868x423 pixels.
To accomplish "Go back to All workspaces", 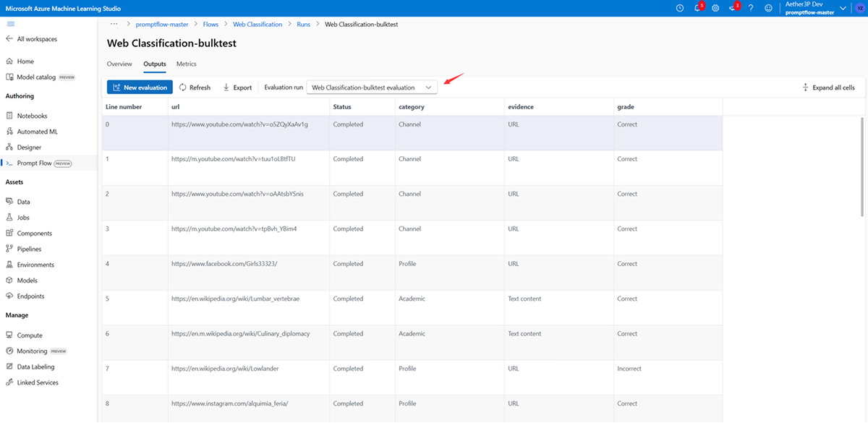I will click(x=31, y=39).
